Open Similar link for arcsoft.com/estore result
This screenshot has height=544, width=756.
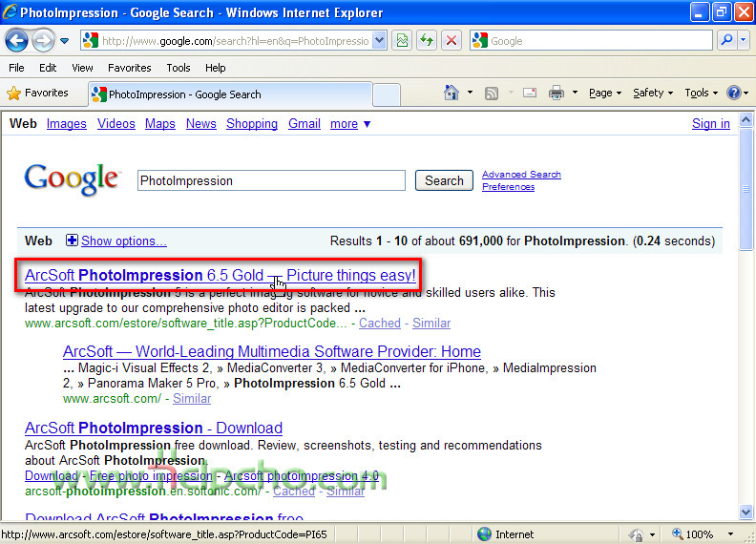pyautogui.click(x=431, y=324)
